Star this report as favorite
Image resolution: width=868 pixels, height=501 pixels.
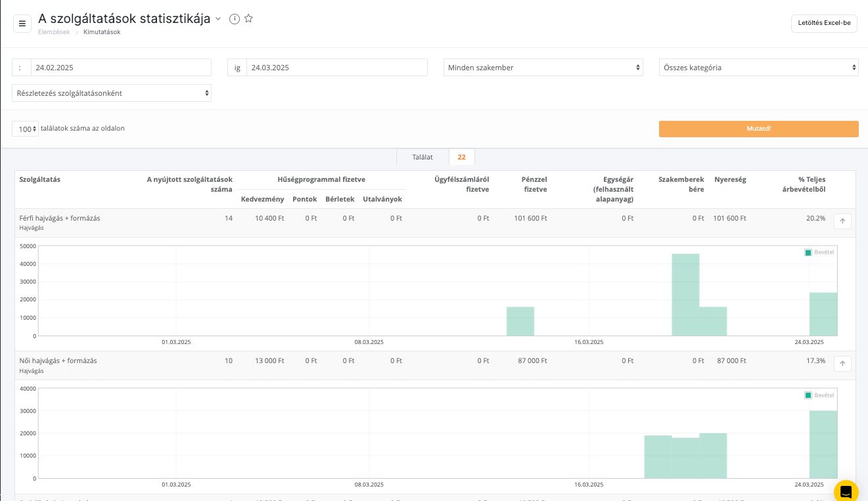(x=248, y=19)
